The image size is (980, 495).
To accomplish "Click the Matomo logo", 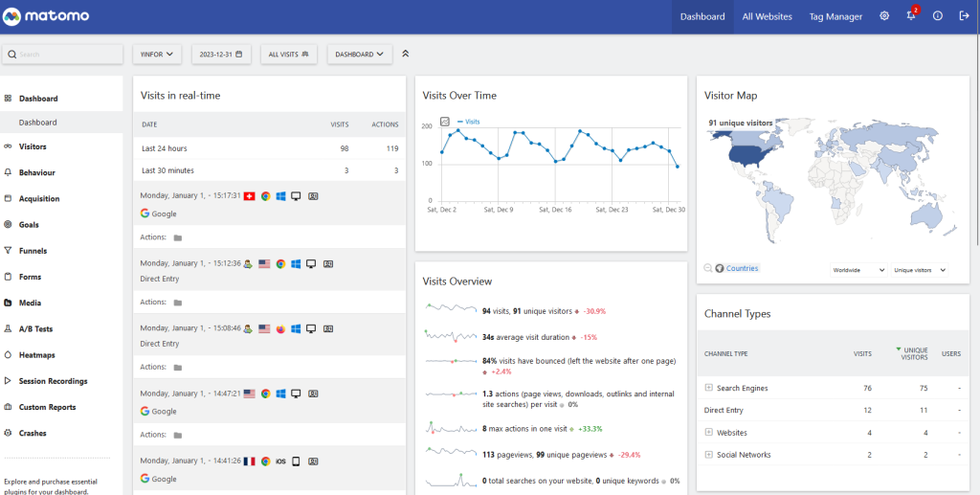I will 48,16.
